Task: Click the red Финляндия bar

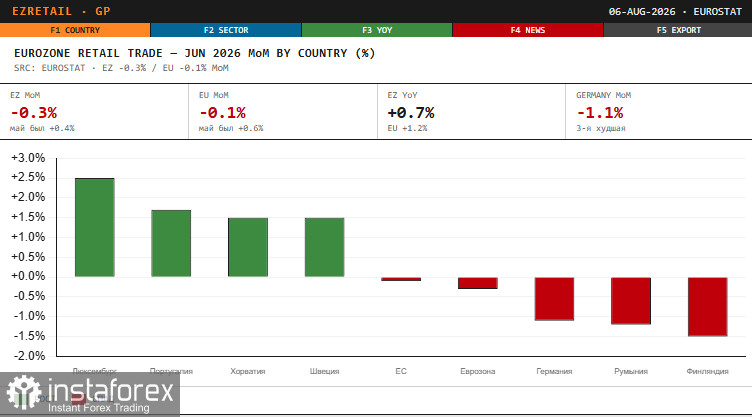Action: (707, 306)
